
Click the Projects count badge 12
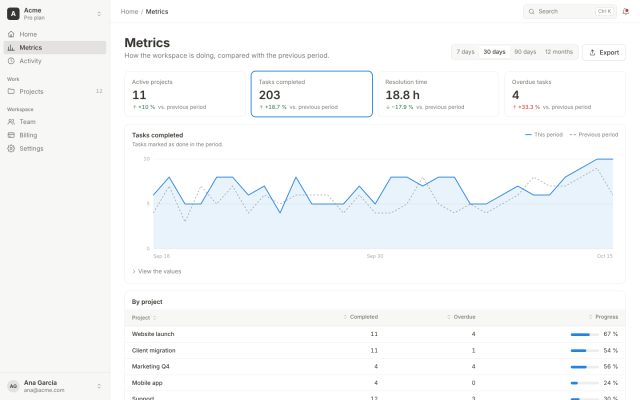pos(99,91)
